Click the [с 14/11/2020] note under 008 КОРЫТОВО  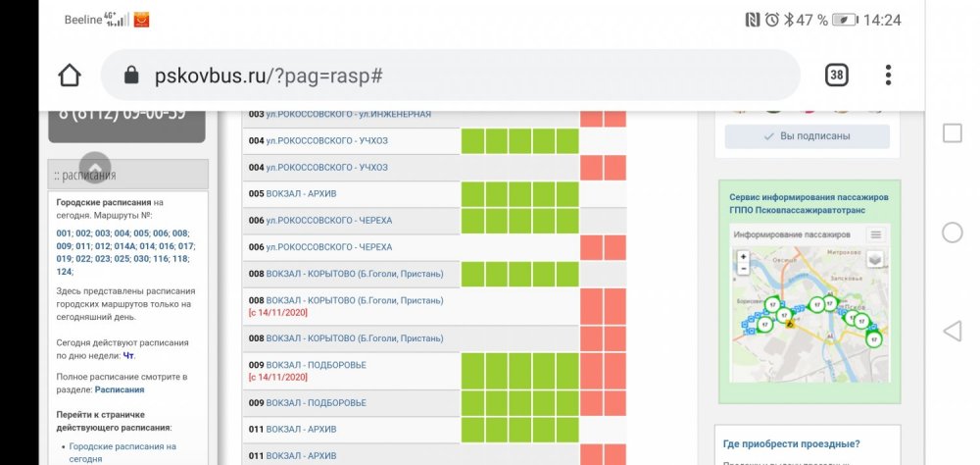tap(278, 312)
